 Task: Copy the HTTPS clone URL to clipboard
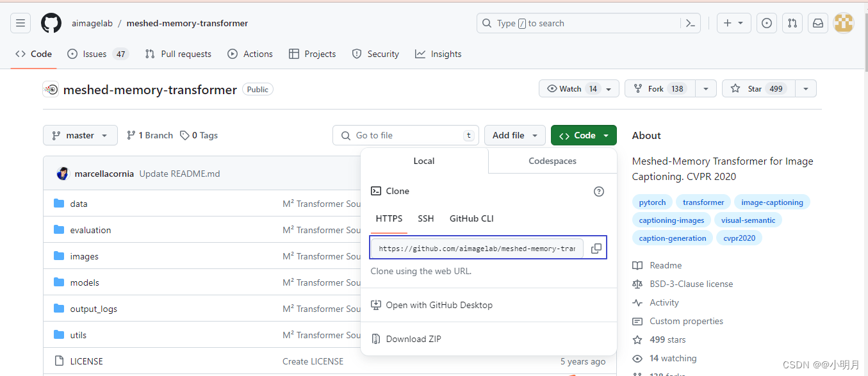pyautogui.click(x=596, y=249)
